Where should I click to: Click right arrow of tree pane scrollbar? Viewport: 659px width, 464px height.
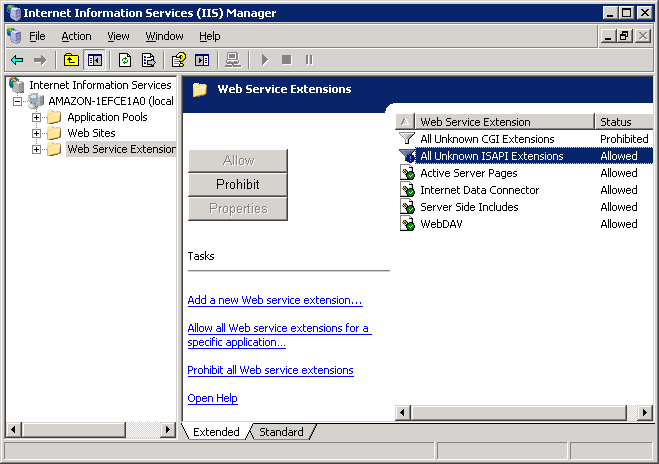tap(168, 430)
